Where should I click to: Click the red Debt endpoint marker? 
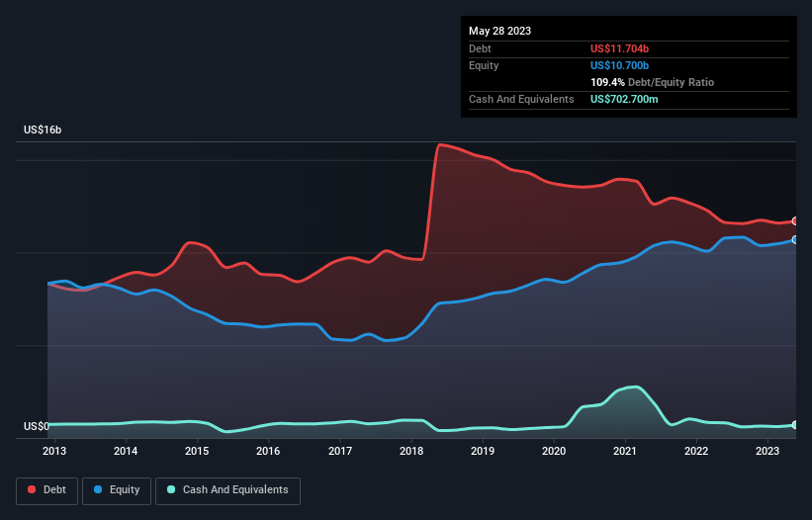[x=795, y=221]
